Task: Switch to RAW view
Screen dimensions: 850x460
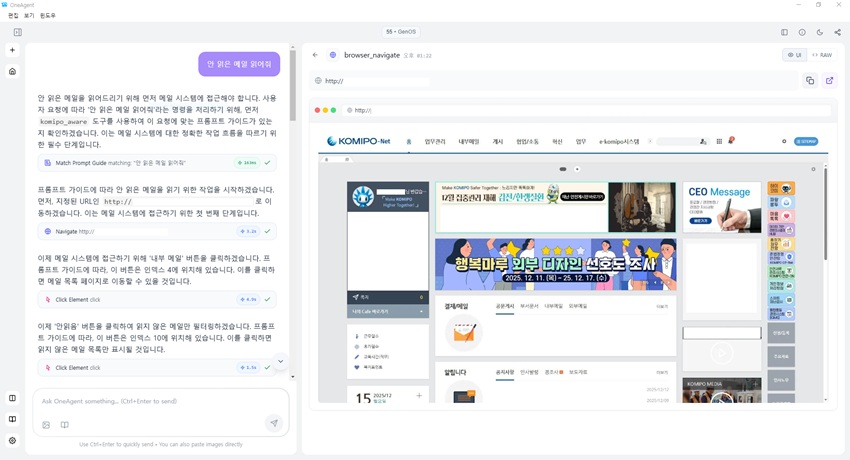Action: (822, 55)
